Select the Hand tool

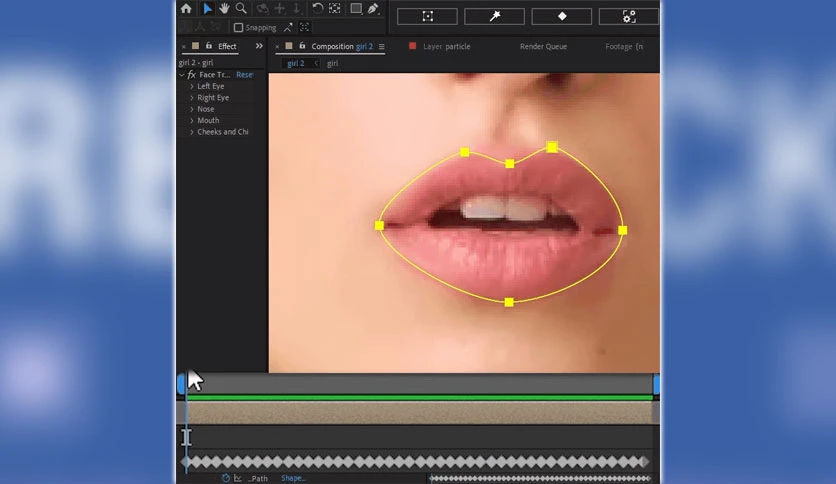[224, 9]
